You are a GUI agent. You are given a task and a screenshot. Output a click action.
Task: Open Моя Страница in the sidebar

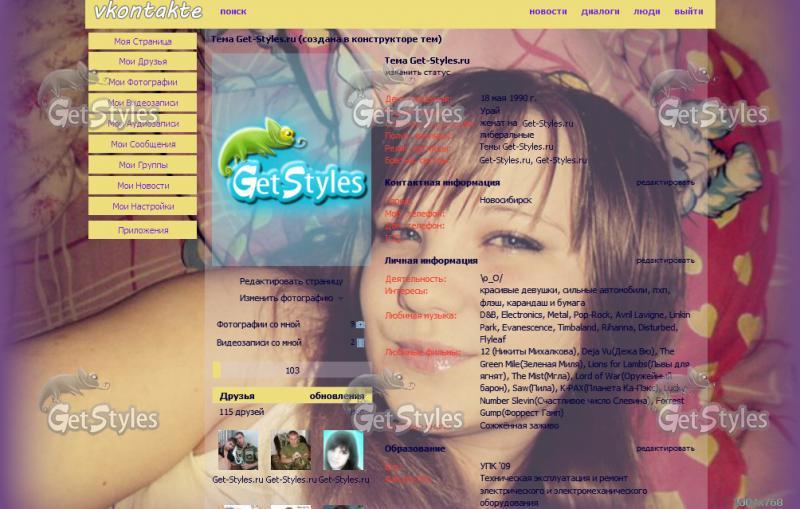click(x=142, y=41)
